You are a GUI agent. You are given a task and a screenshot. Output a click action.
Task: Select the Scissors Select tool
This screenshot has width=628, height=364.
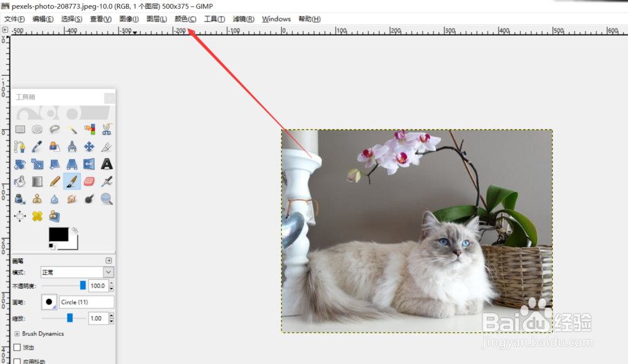tap(107, 129)
